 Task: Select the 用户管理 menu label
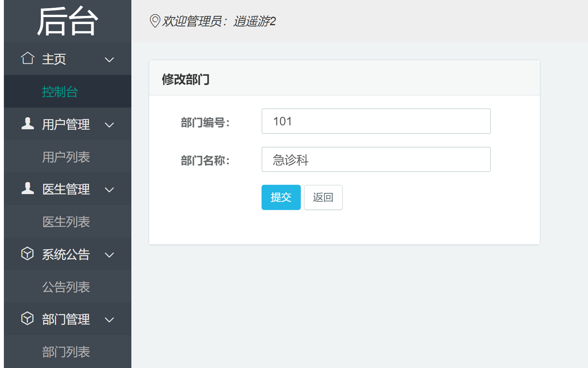[x=66, y=125]
